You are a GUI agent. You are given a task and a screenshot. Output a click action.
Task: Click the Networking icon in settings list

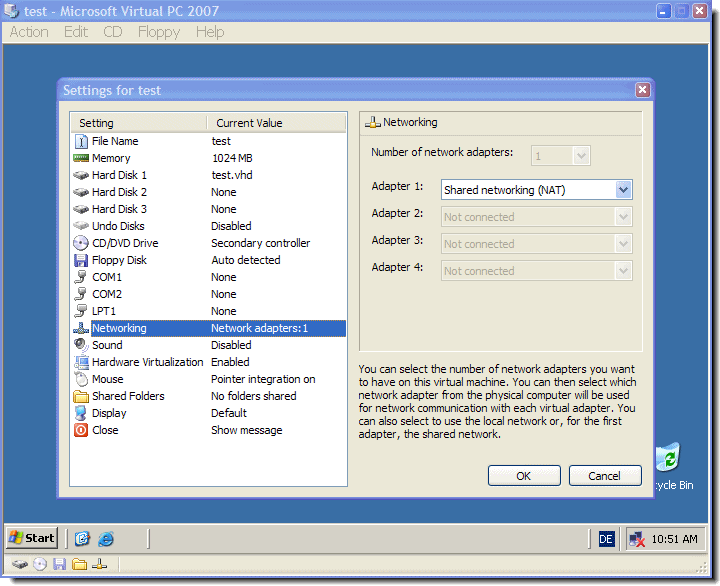[x=81, y=328]
